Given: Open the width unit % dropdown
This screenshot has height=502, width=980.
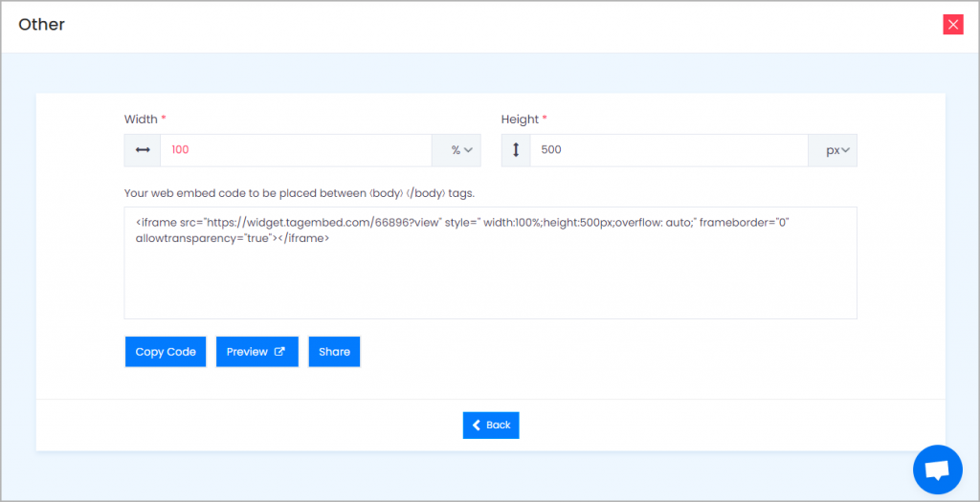Looking at the screenshot, I should 457,150.
